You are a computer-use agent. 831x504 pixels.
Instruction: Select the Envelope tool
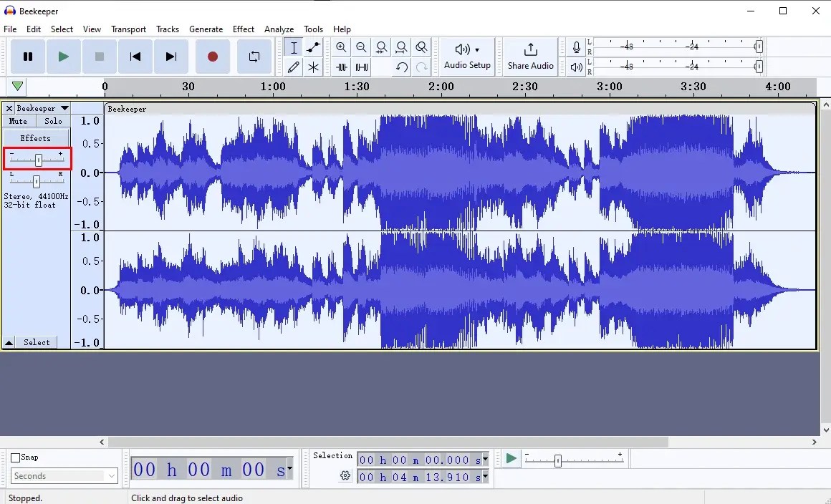coord(313,47)
